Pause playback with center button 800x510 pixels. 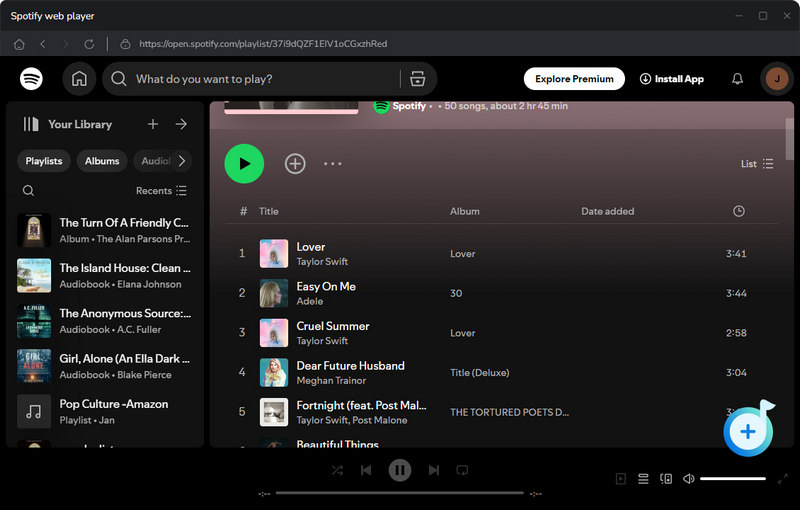pyautogui.click(x=400, y=470)
